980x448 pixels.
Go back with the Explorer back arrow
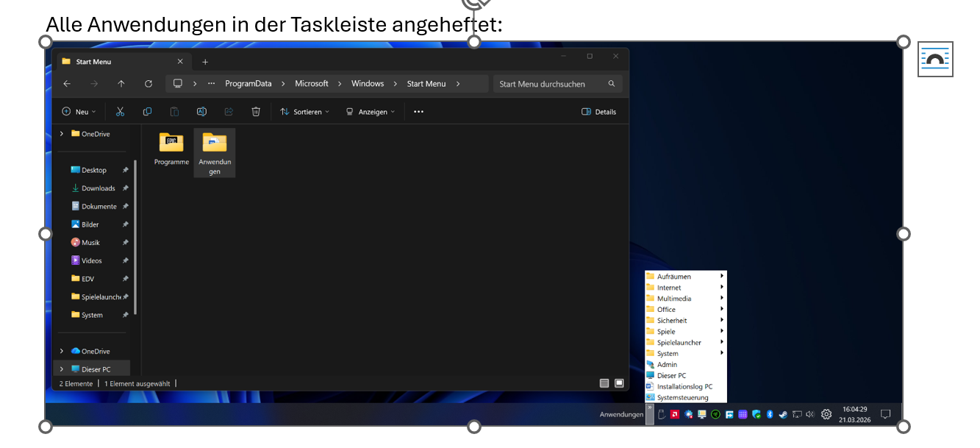coord(67,84)
